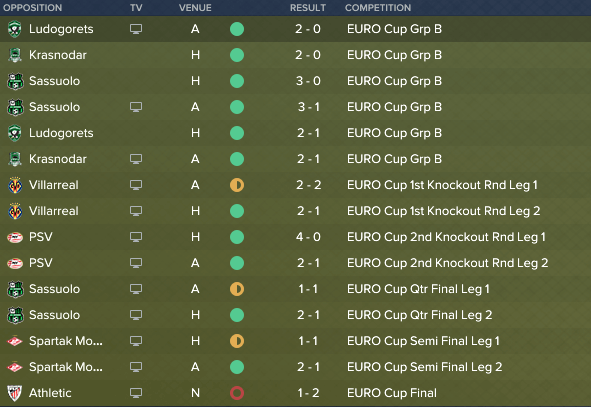Image resolution: width=591 pixels, height=407 pixels.
Task: Click the Krasnodar crest in the home match row
Action: (x=15, y=55)
